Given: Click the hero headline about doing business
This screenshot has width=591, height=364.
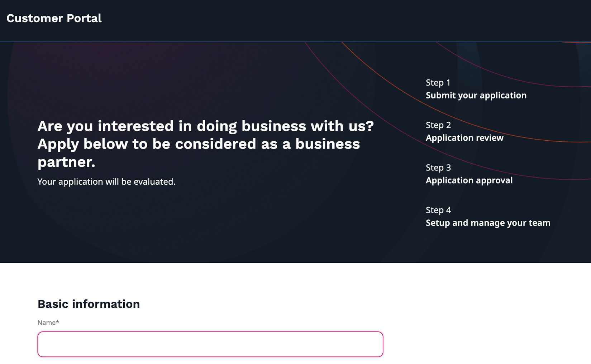Looking at the screenshot, I should click(x=206, y=144).
